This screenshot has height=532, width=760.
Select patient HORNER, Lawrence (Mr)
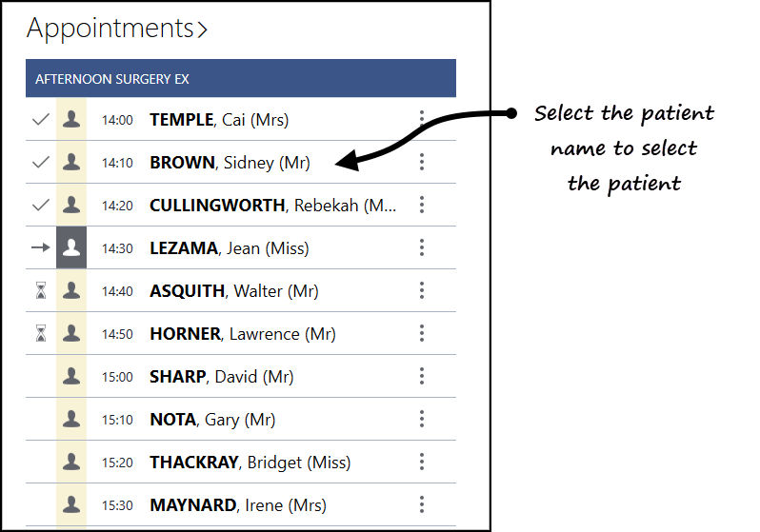click(x=242, y=334)
